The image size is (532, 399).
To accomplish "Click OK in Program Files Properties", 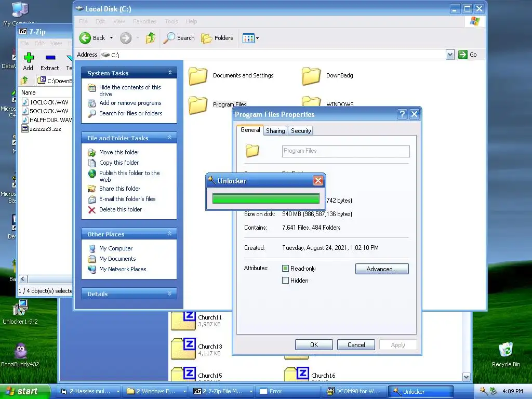I will click(314, 345).
